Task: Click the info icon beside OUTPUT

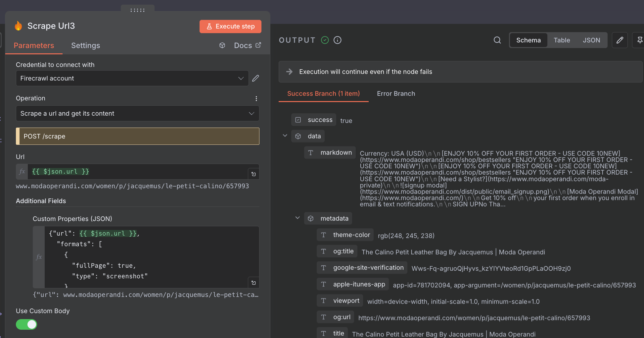Action: [337, 40]
